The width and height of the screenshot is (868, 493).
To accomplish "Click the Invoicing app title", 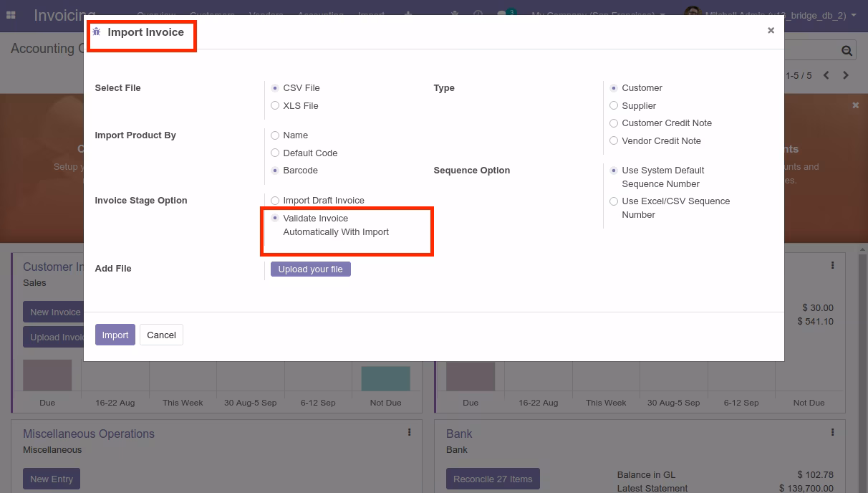I will (64, 15).
